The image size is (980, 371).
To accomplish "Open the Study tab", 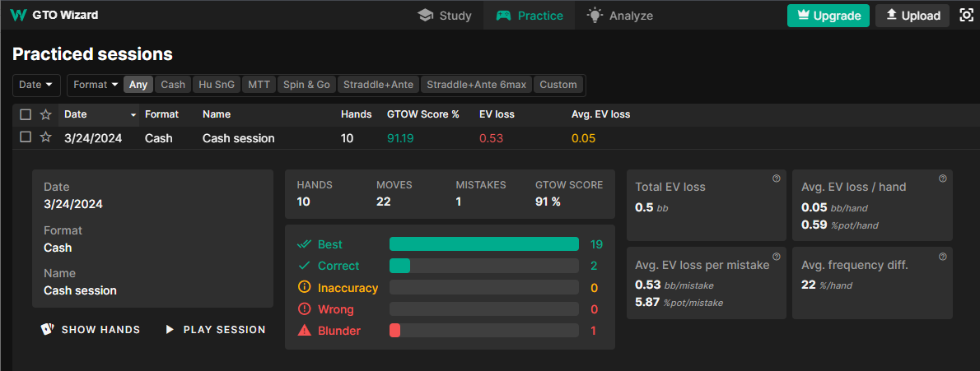I will click(x=445, y=16).
